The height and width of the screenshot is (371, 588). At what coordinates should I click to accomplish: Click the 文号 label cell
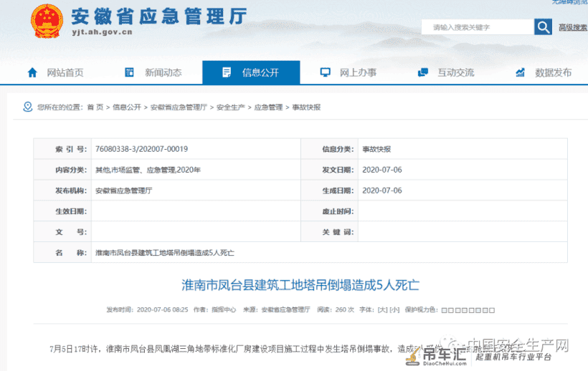(62, 232)
